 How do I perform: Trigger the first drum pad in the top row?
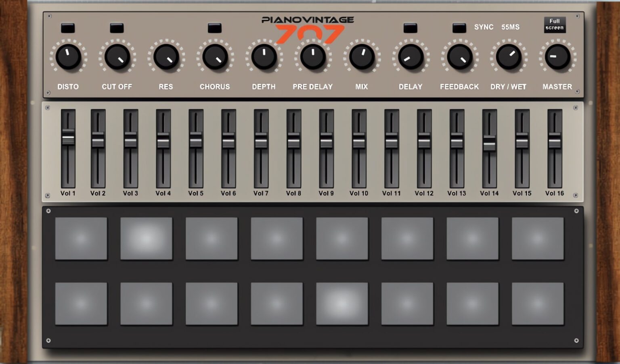tap(81, 239)
